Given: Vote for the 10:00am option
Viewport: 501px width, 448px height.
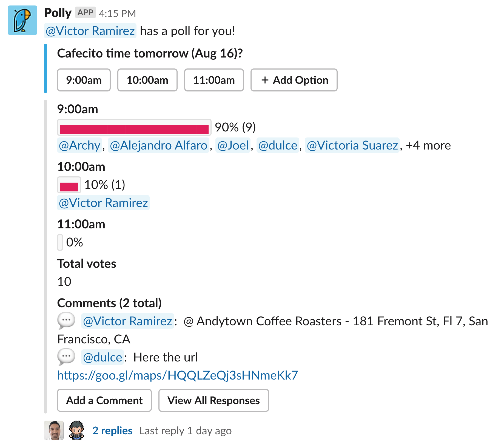Looking at the screenshot, I should (x=147, y=80).
